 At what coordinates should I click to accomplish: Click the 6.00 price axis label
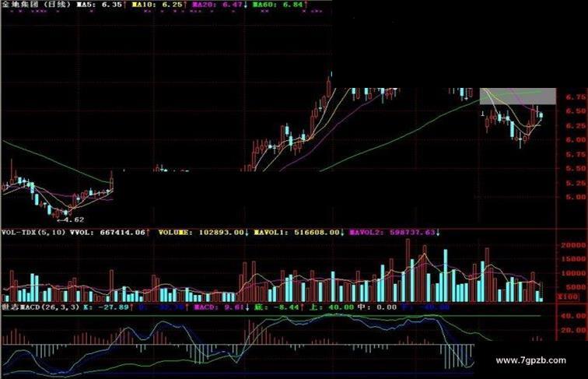coord(576,139)
